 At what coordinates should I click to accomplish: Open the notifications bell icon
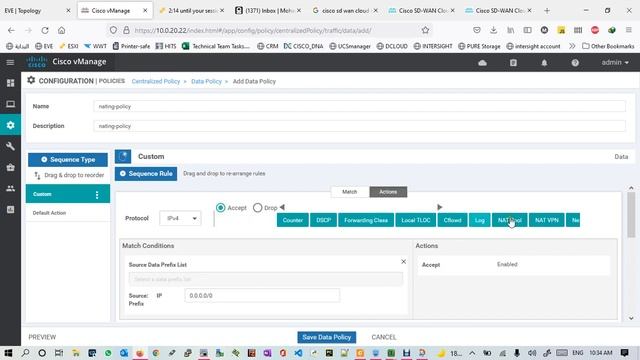[544, 63]
